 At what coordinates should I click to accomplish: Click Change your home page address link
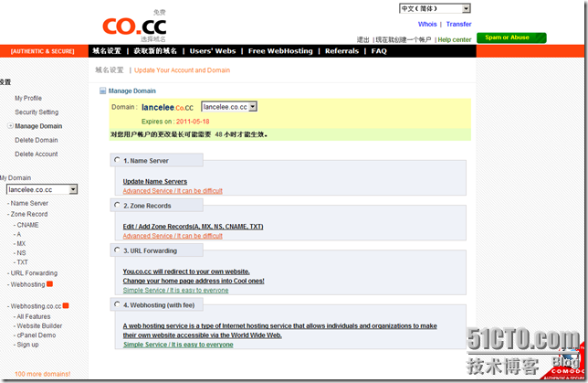pyautogui.click(x=194, y=281)
